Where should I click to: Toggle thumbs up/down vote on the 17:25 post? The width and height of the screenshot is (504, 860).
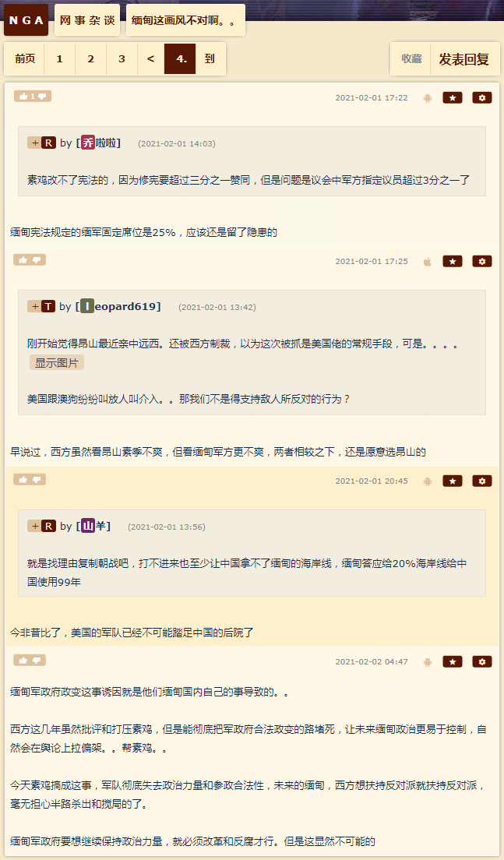click(30, 259)
